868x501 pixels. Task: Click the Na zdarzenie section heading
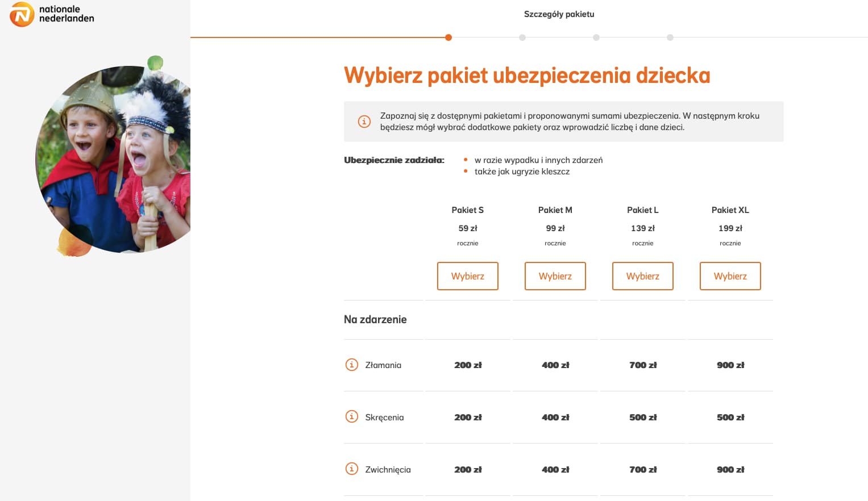[x=375, y=319]
